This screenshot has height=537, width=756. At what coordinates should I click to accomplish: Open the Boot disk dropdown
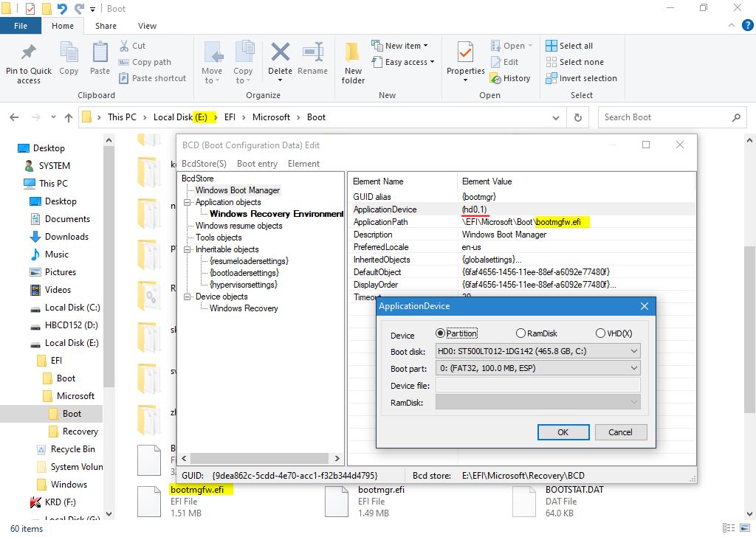[537, 351]
